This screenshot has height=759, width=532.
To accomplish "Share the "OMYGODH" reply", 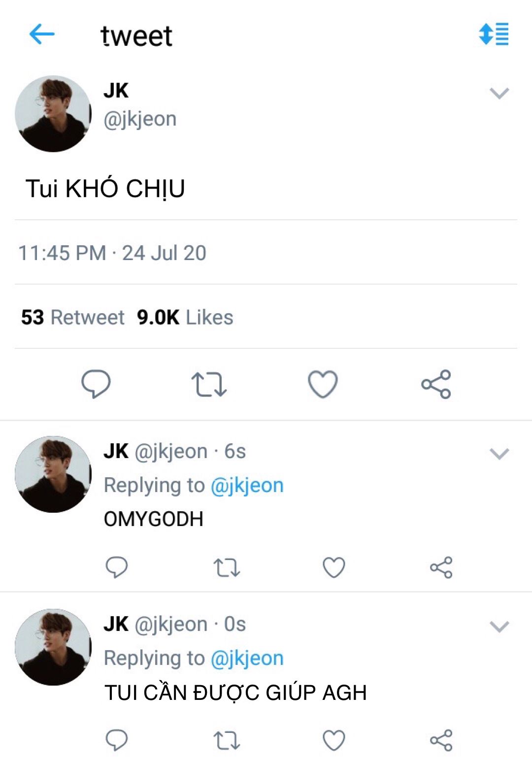I will pyautogui.click(x=441, y=567).
